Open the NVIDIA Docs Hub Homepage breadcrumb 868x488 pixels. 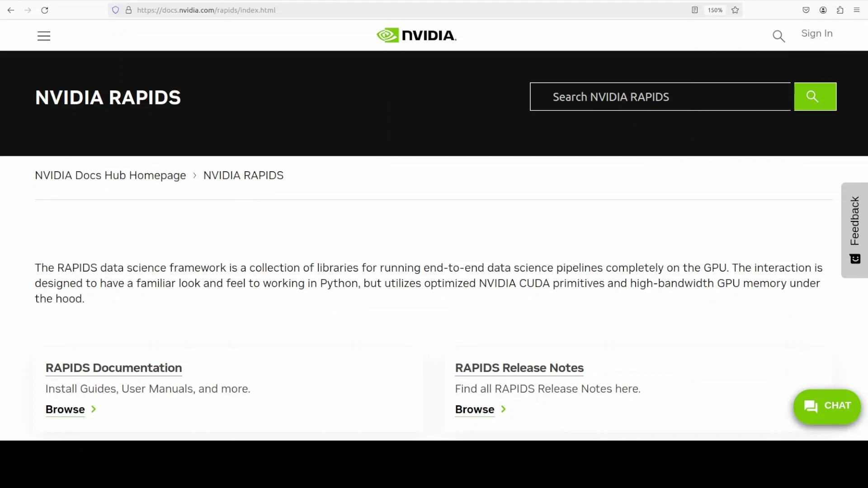coord(110,175)
